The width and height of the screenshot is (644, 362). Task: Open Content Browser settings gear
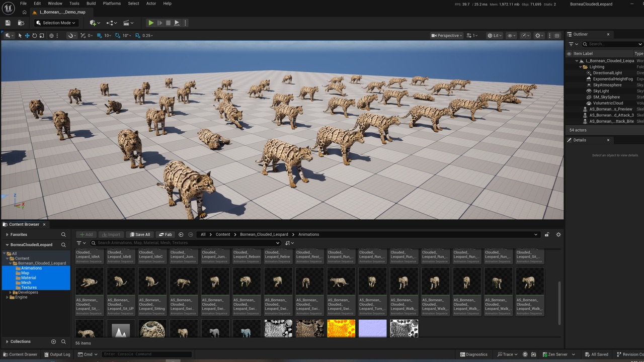tap(558, 234)
